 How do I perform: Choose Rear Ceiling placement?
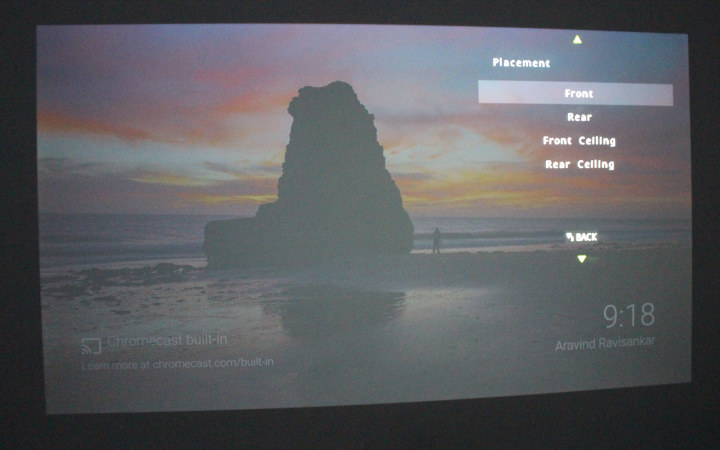coord(579,164)
